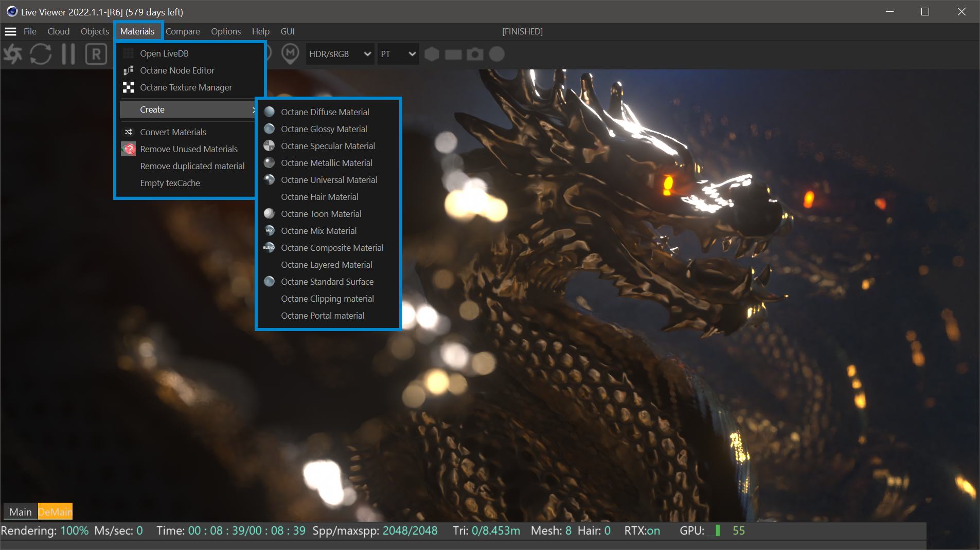Close the Materials menu

[x=137, y=31]
